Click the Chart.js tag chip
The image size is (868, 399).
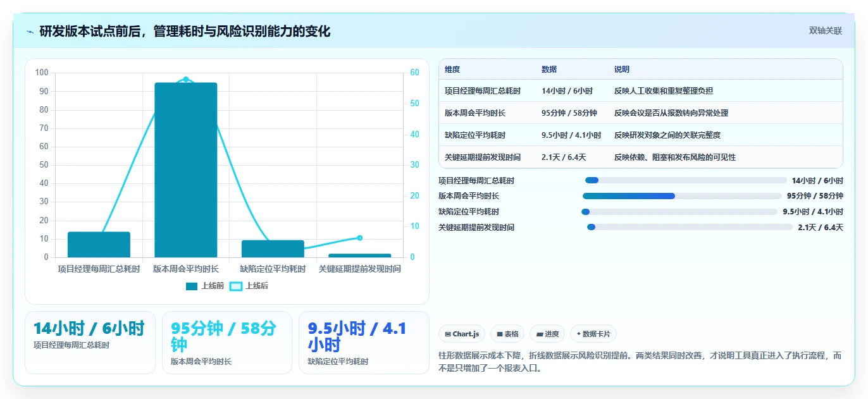click(x=462, y=334)
